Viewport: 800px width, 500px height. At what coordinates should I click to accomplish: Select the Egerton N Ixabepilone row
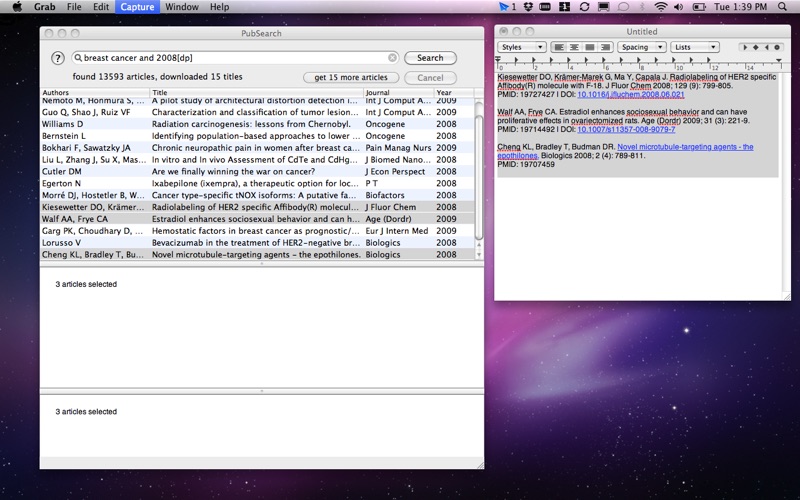point(257,183)
